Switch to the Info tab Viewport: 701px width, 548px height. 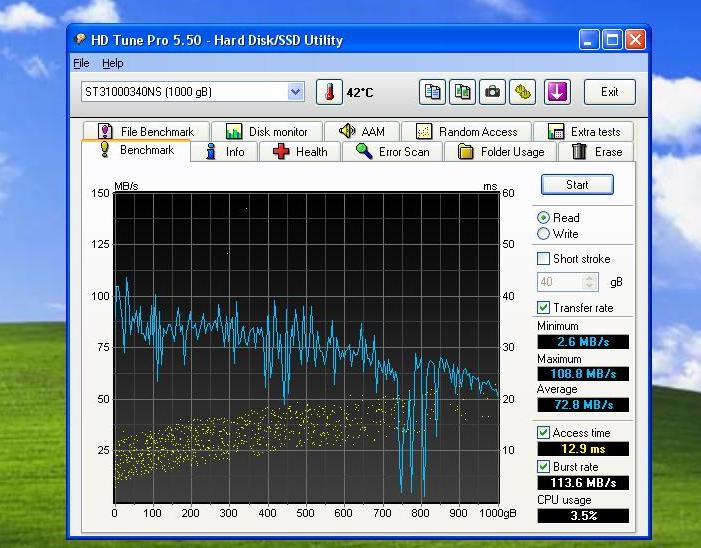click(224, 152)
